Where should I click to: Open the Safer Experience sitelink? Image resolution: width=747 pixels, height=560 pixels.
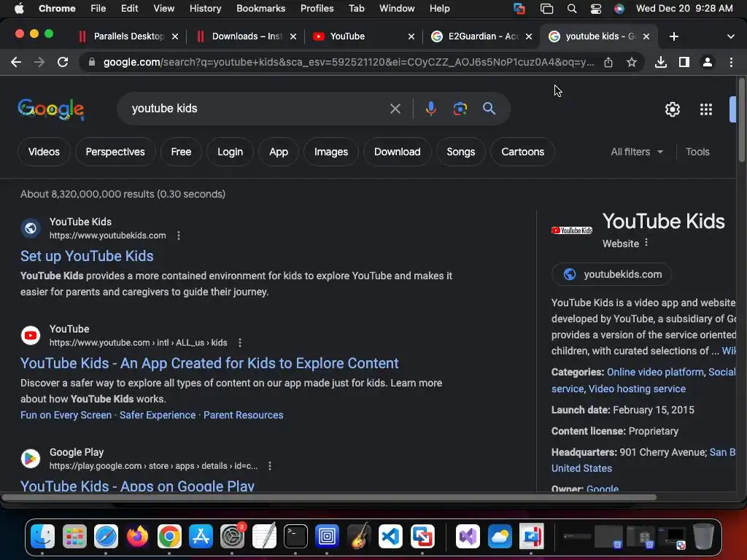click(x=158, y=415)
